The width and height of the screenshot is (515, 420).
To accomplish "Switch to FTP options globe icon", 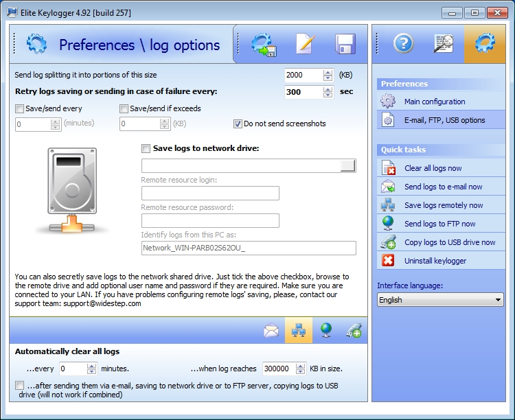I will point(327,331).
